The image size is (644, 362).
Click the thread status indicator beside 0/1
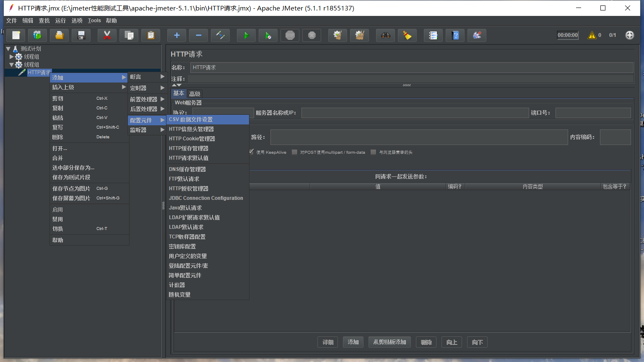click(x=630, y=35)
